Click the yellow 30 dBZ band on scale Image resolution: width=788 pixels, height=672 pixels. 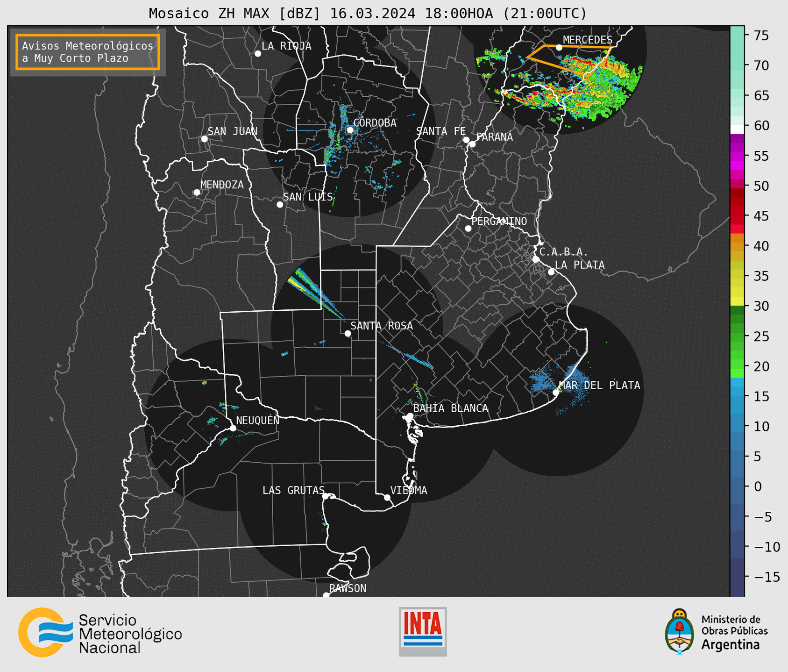click(x=737, y=301)
